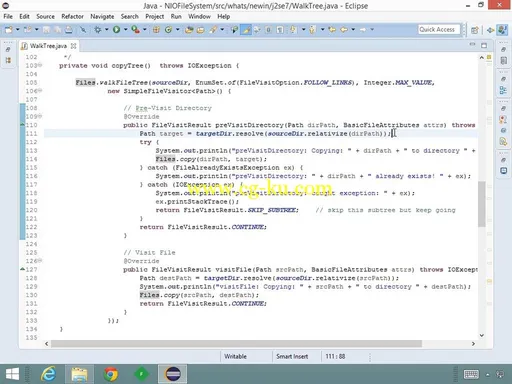Click the Open Perspective icon

(475, 30)
